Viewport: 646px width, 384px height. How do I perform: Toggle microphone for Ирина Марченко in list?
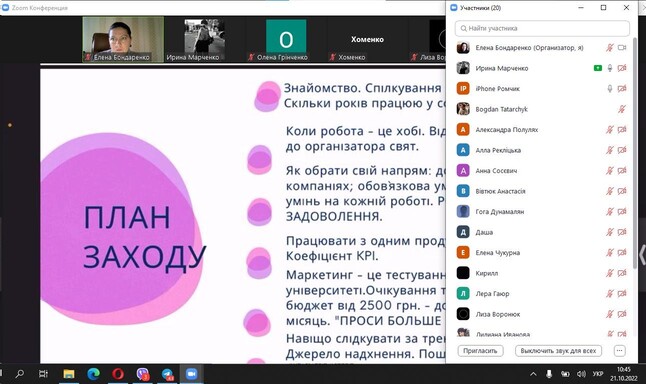610,68
